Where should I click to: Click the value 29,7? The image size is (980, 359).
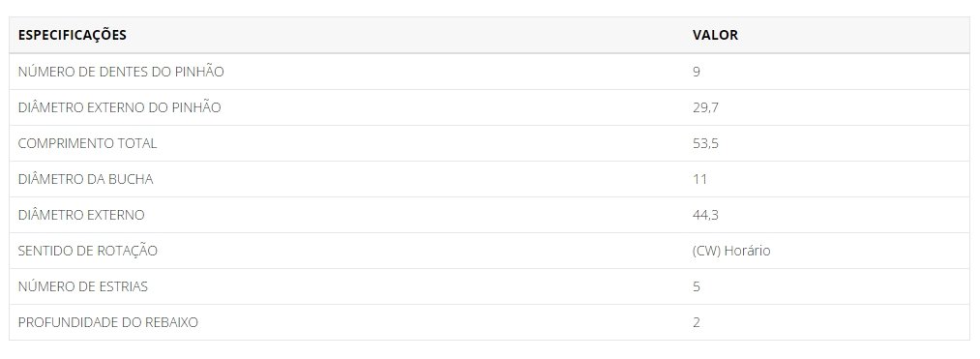[705, 107]
